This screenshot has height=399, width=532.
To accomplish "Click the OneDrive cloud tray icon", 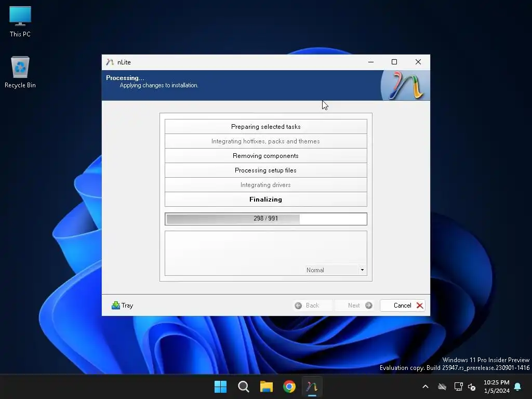I will point(442,387).
